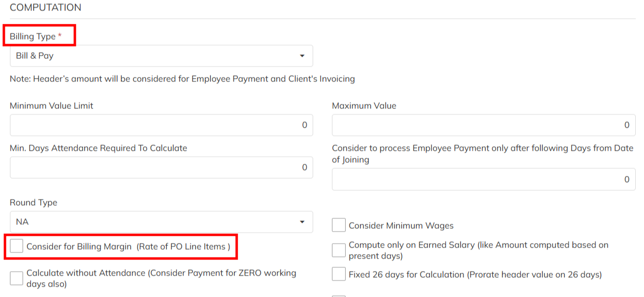This screenshot has width=644, height=297.
Task: Enable the Consider Minimum Wages checkbox
Action: [339, 226]
